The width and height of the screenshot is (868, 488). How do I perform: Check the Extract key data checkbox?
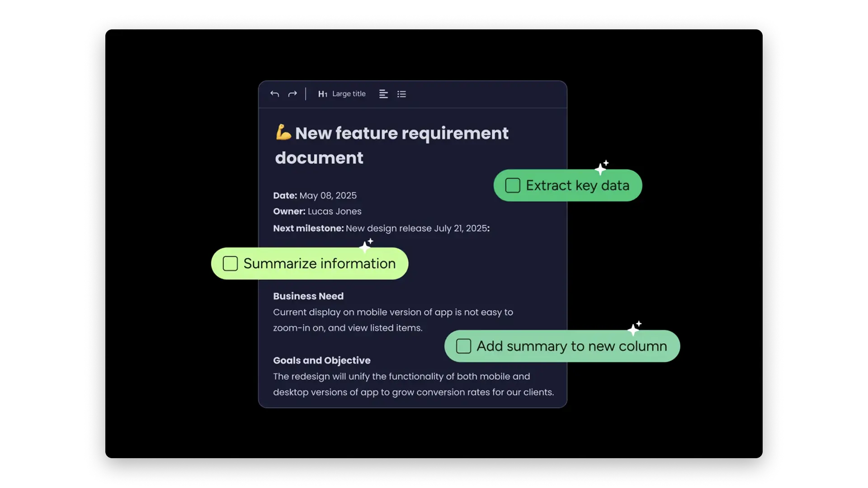click(513, 185)
